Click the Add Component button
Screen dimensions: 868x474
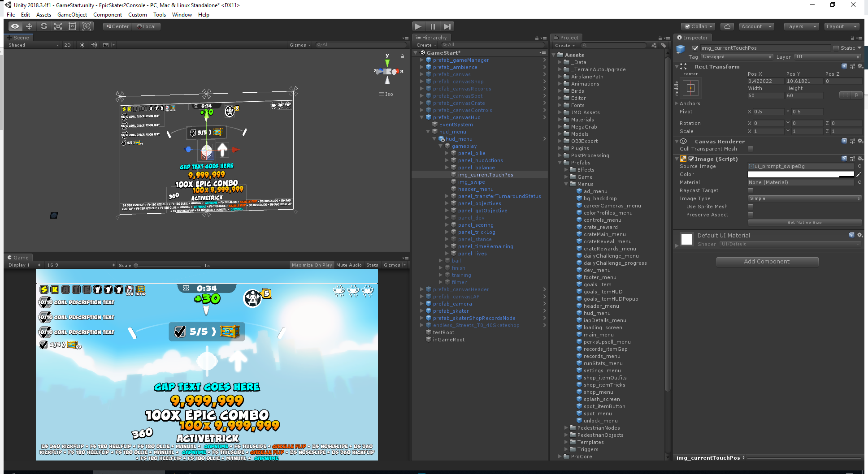(x=767, y=262)
